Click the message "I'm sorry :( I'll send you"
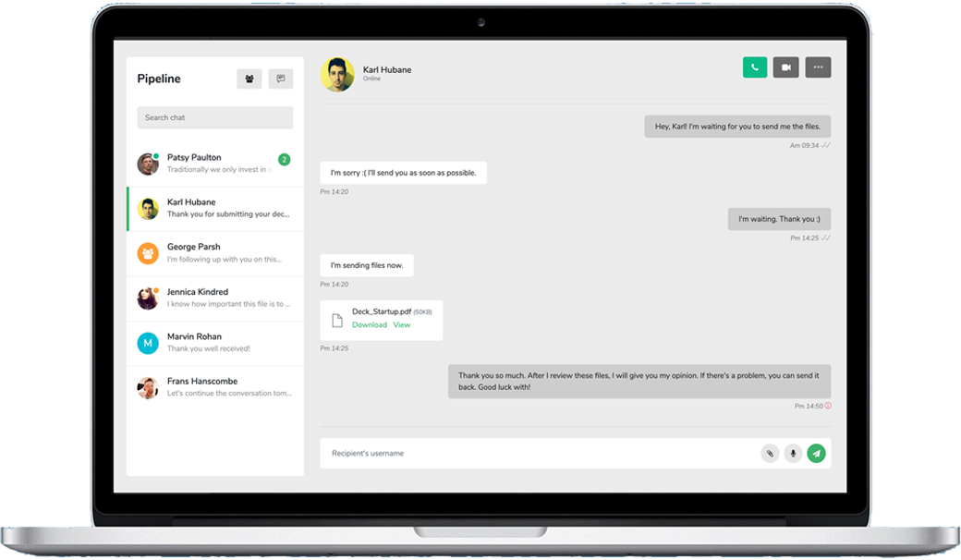Image resolution: width=961 pixels, height=560 pixels. (403, 173)
